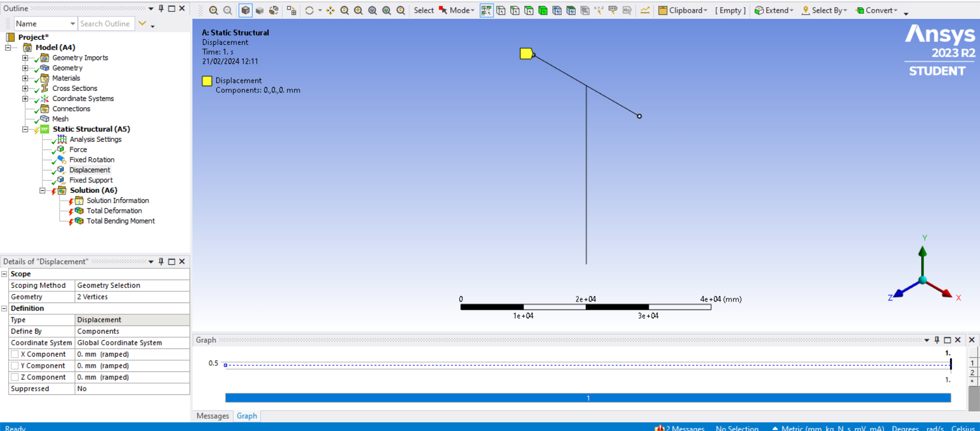Check the Y Component checkbox
The height and width of the screenshot is (431, 980).
15,366
